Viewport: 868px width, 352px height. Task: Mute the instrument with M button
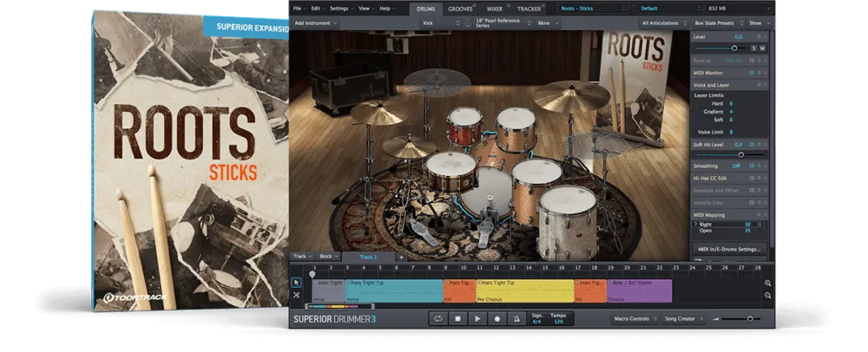[x=762, y=48]
